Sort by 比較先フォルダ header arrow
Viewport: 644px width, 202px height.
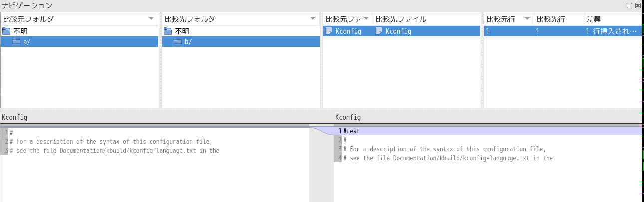313,19
